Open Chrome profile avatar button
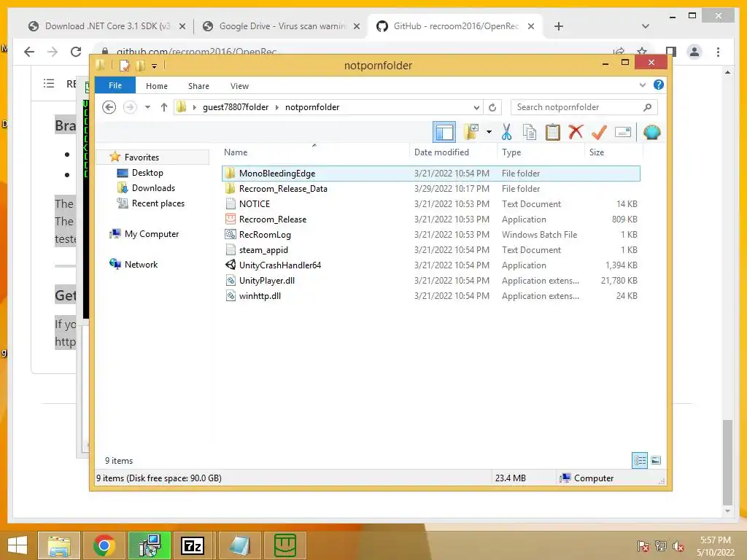The height and width of the screenshot is (560, 747). click(x=694, y=52)
